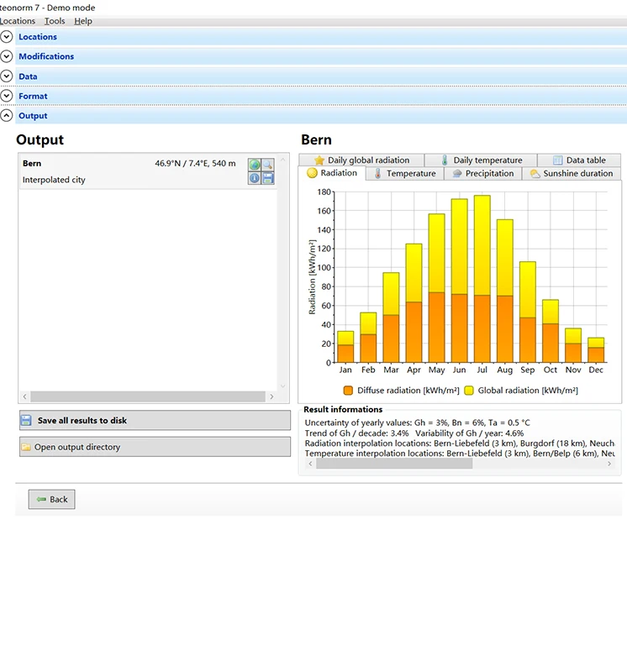Click the 'Uncertainty of yearly values' line

(417, 423)
